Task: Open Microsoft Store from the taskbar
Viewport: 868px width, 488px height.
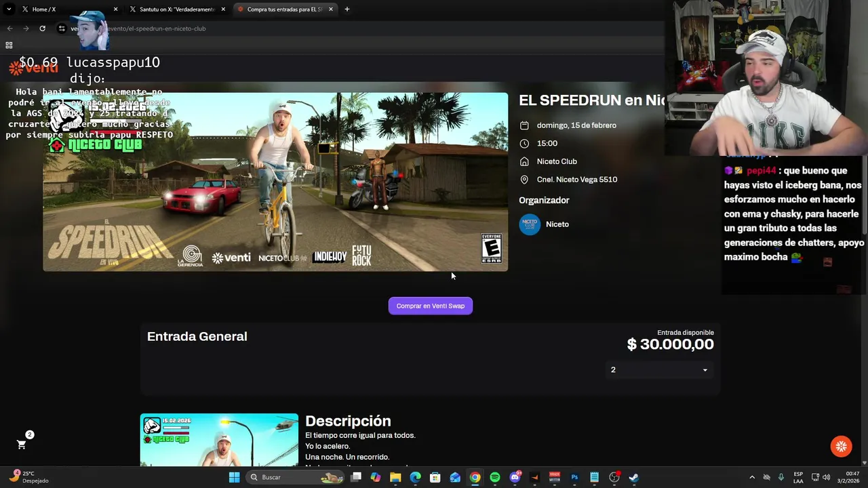Action: point(435,477)
